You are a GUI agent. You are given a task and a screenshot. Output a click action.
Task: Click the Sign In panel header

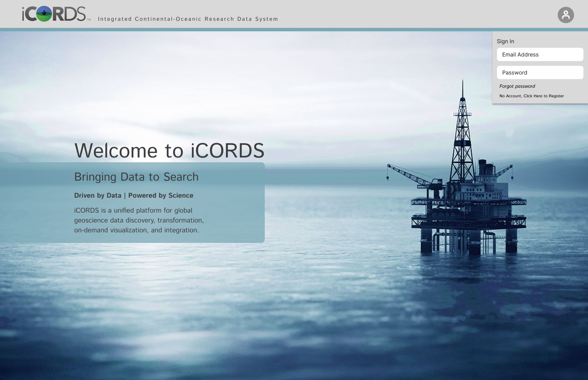[x=506, y=41]
